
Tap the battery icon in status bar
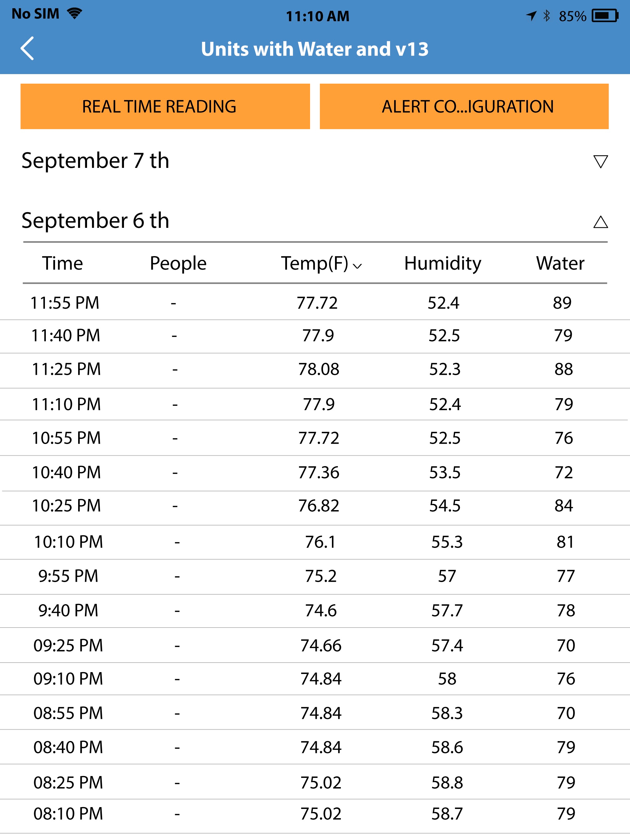[x=605, y=16]
